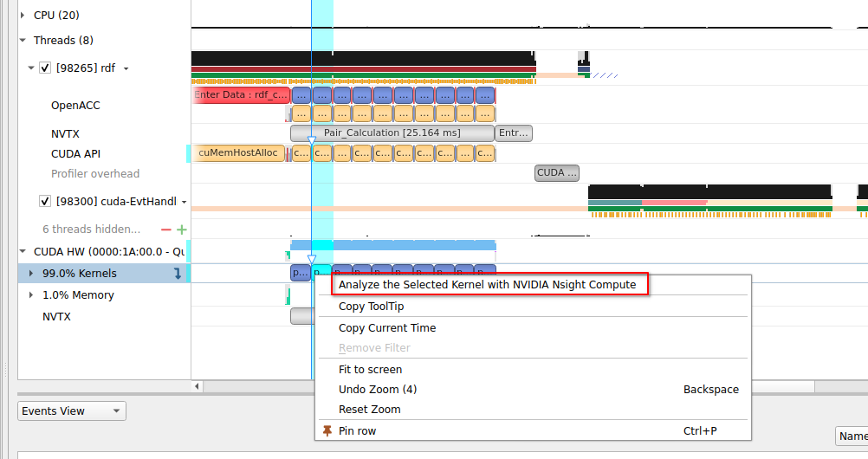Click the cuMemHostAlloc CUDA API block
Viewport: 868px width, 459px height.
(237, 153)
